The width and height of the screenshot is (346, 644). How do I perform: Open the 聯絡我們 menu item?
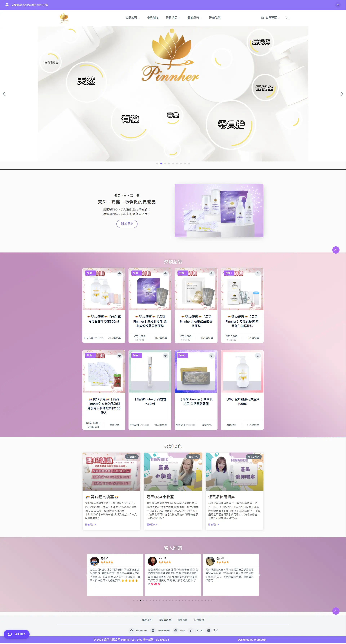point(215,18)
